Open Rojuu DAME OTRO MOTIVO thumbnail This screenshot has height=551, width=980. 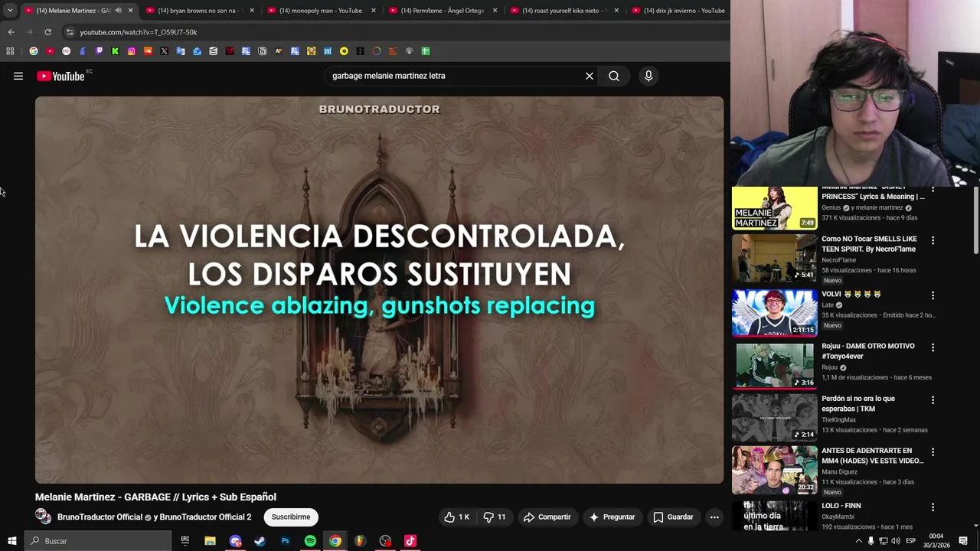click(x=774, y=365)
